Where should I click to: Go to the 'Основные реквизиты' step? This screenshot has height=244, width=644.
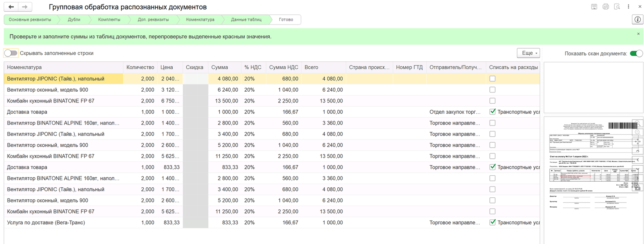coord(30,19)
